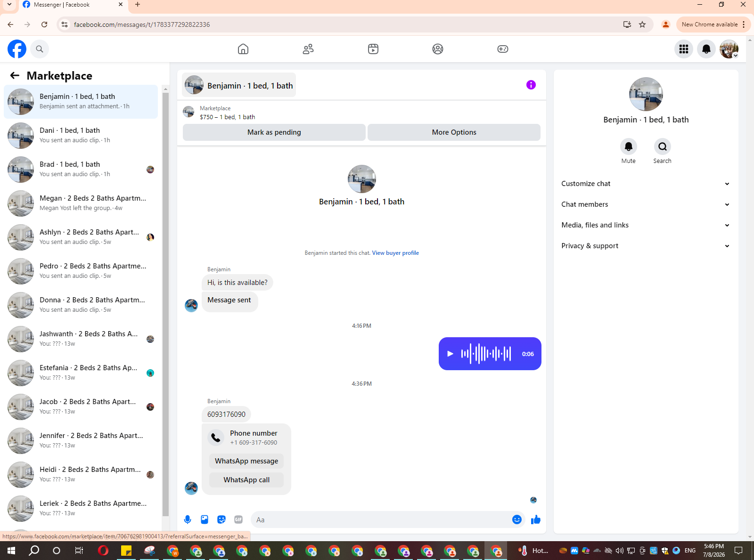
Task: Open the $750 Marketplace listing link
Action: coord(228,117)
